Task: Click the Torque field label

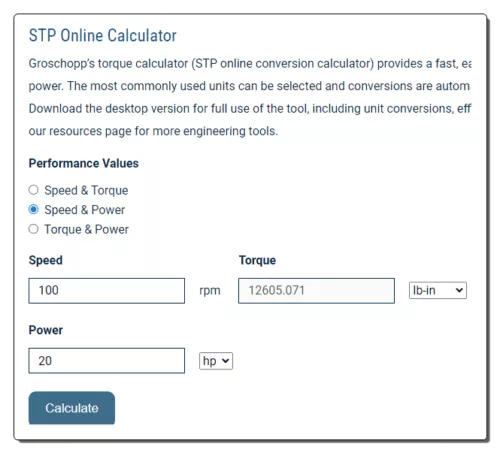Action: (x=257, y=260)
